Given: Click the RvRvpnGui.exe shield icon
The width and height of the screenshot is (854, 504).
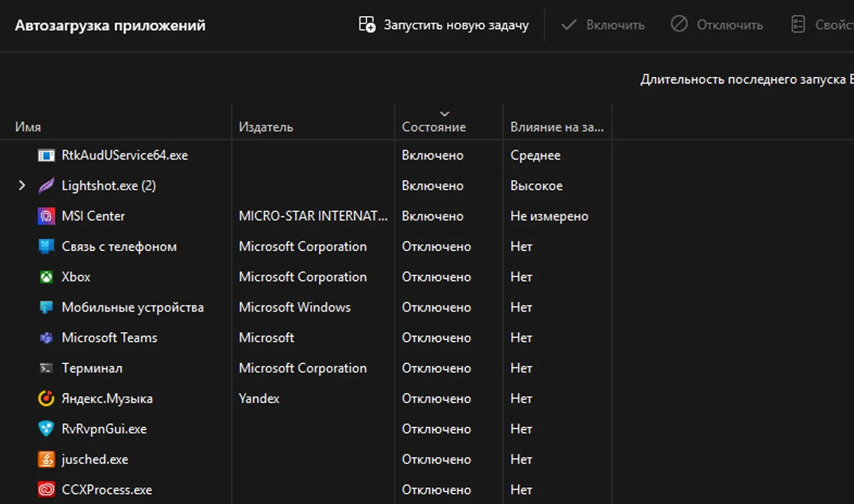Looking at the screenshot, I should click(x=46, y=429).
